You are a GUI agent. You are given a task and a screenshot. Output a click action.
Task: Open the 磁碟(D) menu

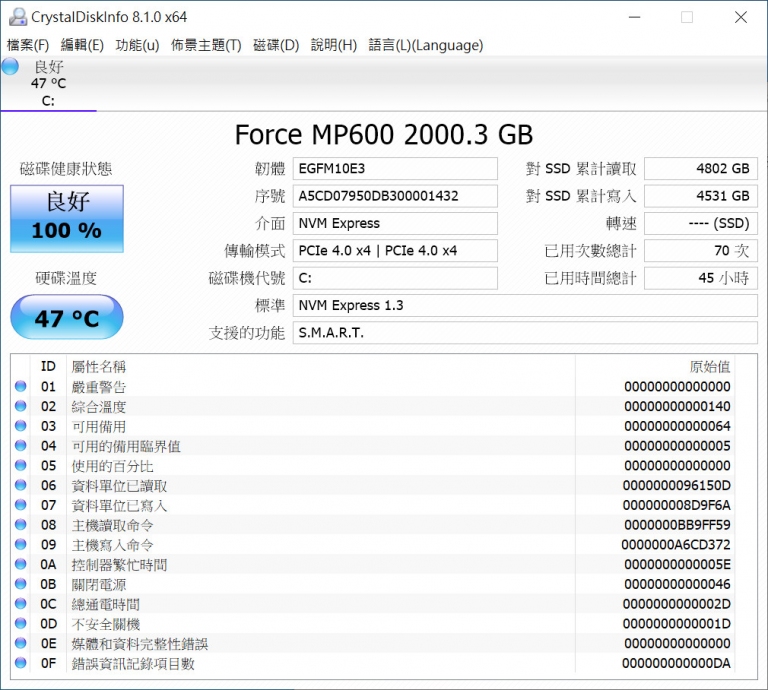(x=276, y=45)
